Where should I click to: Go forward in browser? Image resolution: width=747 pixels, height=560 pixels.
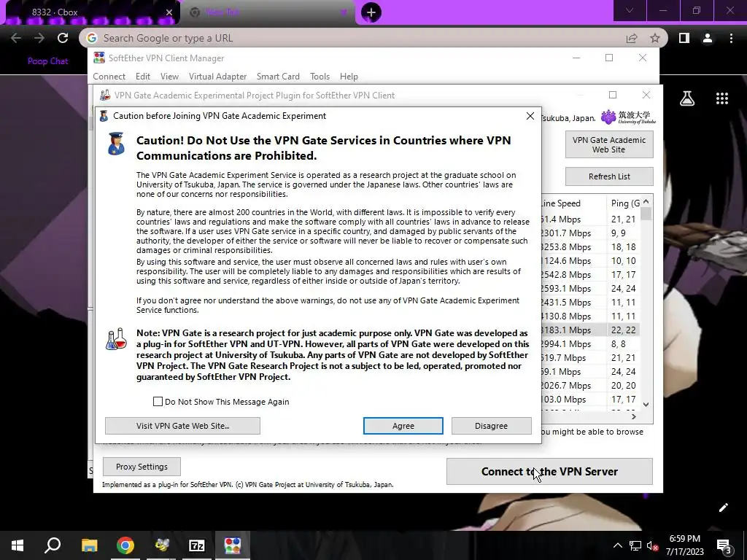click(x=39, y=38)
